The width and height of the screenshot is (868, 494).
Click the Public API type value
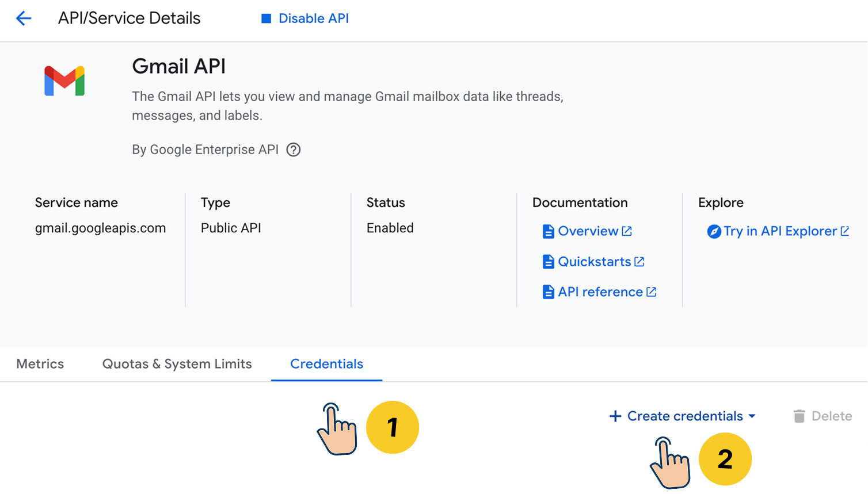[x=231, y=228]
